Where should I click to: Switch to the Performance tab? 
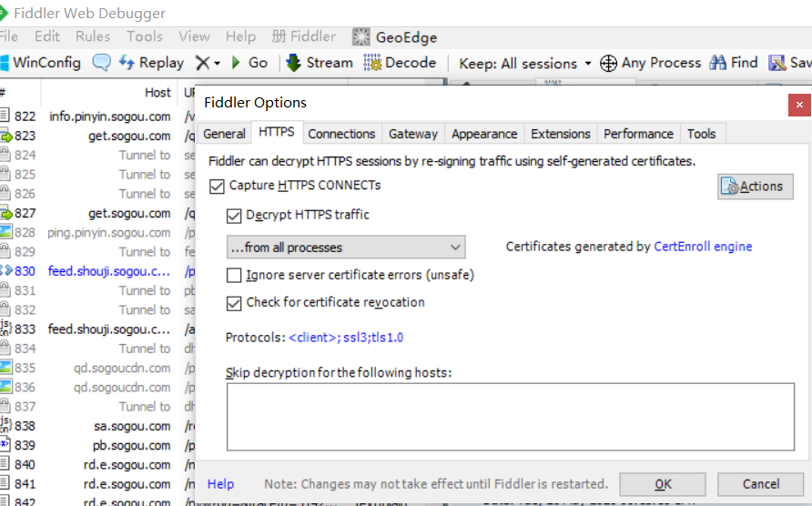pyautogui.click(x=638, y=134)
